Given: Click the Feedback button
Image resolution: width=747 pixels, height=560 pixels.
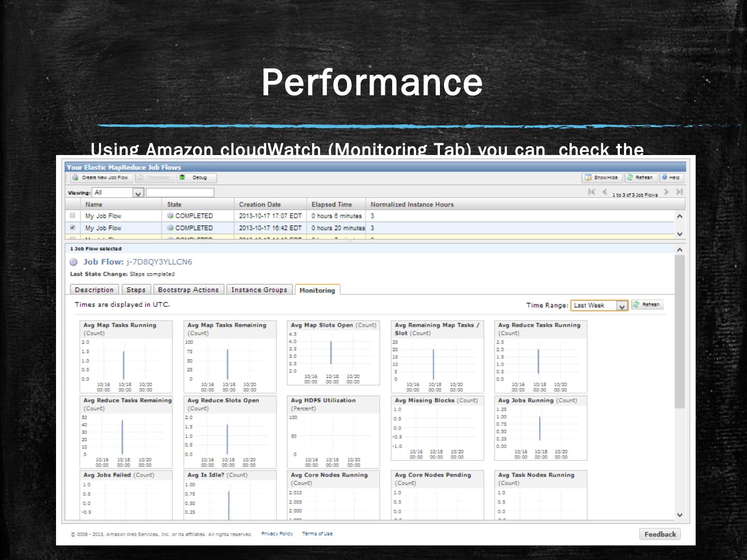Looking at the screenshot, I should point(659,534).
